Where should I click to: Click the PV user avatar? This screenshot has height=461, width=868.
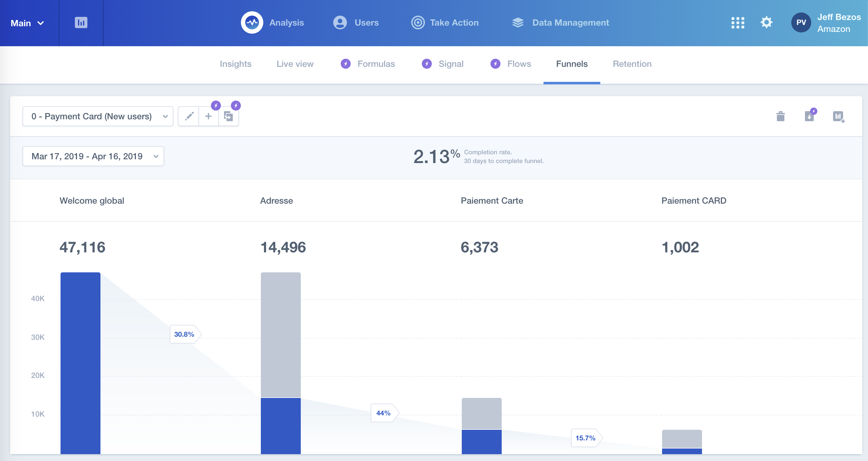coord(801,22)
